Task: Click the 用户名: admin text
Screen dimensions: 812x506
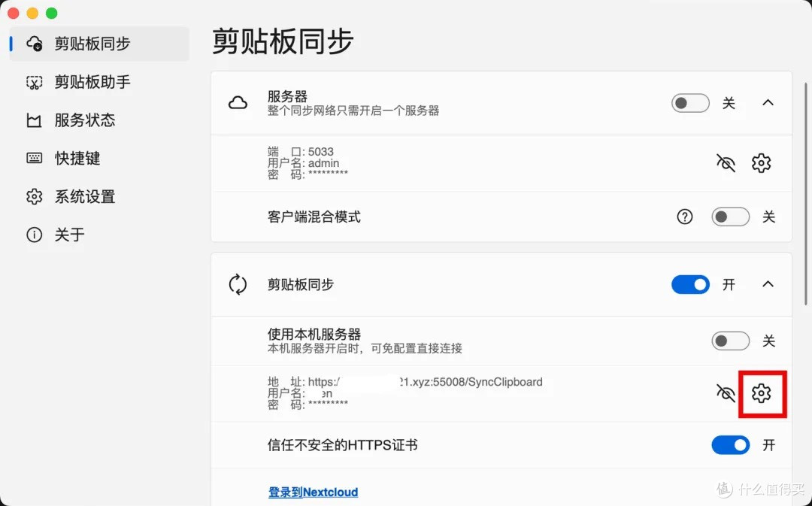Action: [304, 163]
